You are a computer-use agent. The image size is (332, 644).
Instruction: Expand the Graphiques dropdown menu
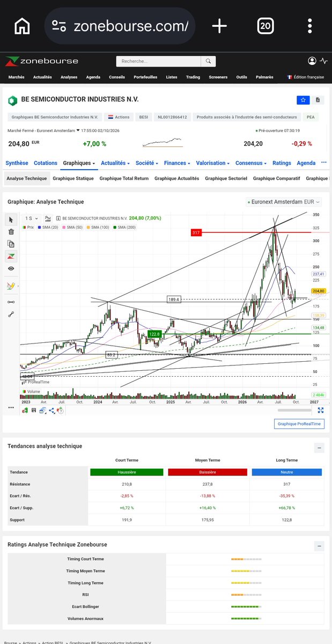tap(79, 163)
